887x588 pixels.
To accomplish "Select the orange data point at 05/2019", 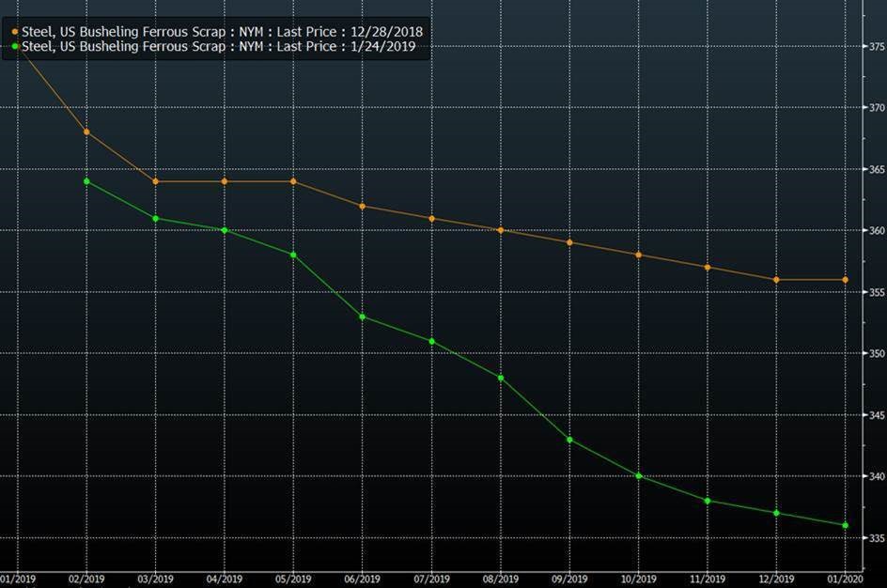I will 293,181.
